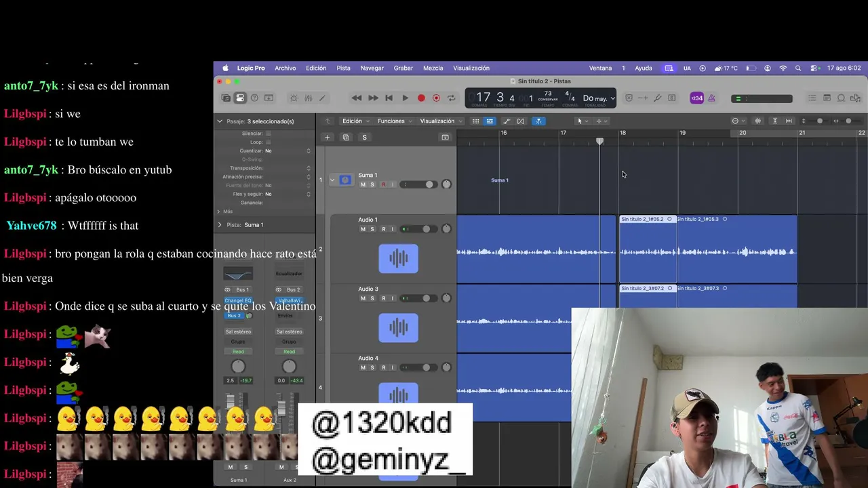This screenshot has width=868, height=488.
Task: Open the Editors pencil button
Action: click(322, 98)
